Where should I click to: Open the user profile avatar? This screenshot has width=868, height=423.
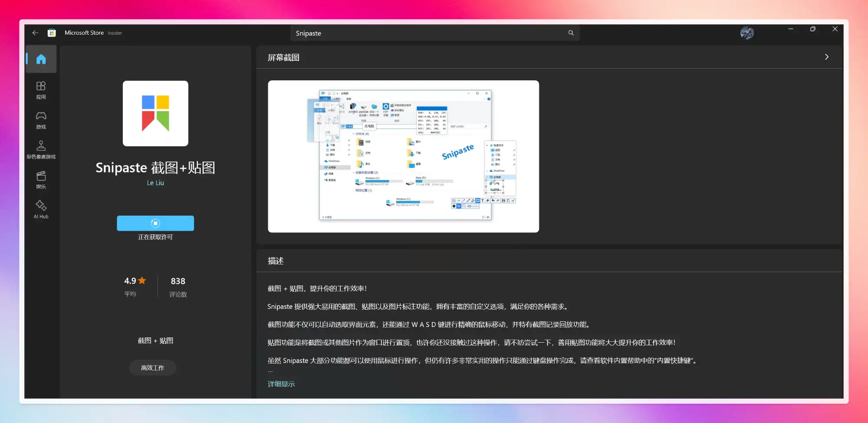[747, 33]
